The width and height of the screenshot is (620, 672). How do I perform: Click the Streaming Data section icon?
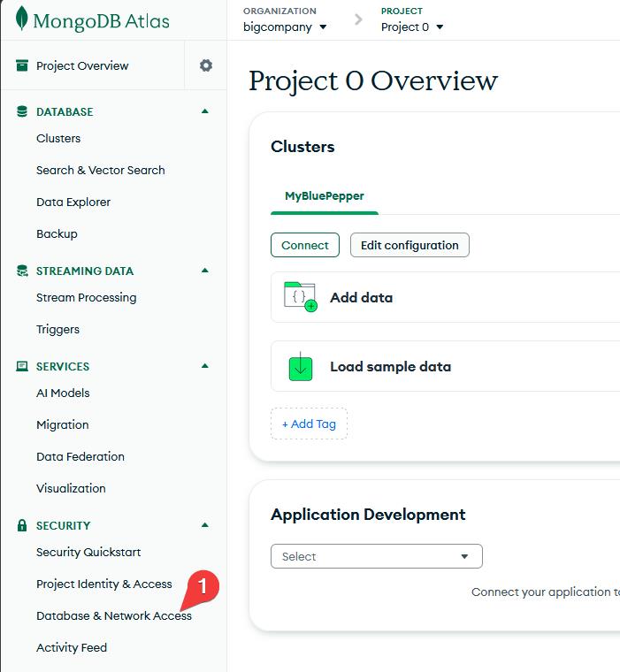click(x=22, y=271)
